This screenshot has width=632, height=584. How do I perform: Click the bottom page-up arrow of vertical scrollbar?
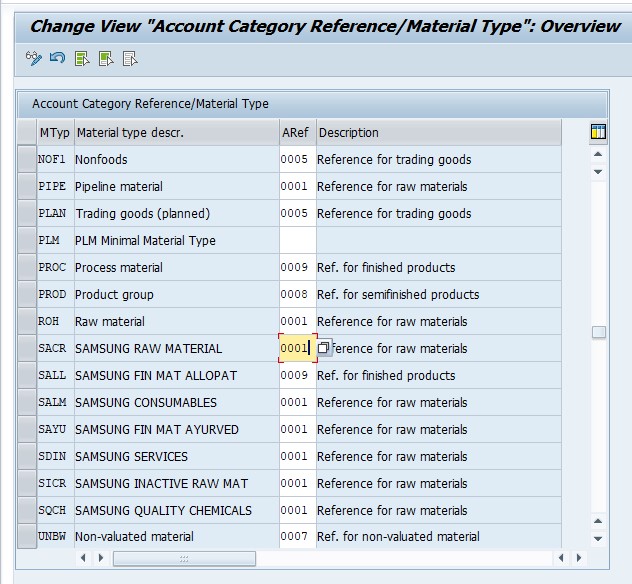[x=598, y=521]
